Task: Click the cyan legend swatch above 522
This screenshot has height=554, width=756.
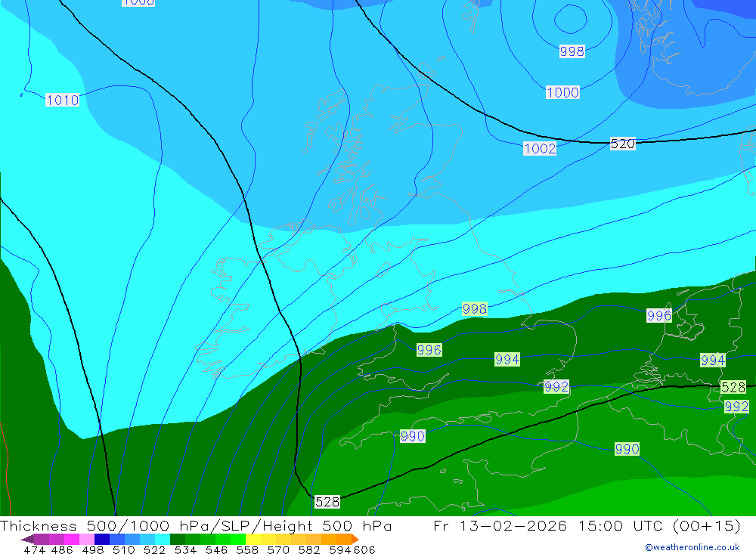Action: point(163,539)
